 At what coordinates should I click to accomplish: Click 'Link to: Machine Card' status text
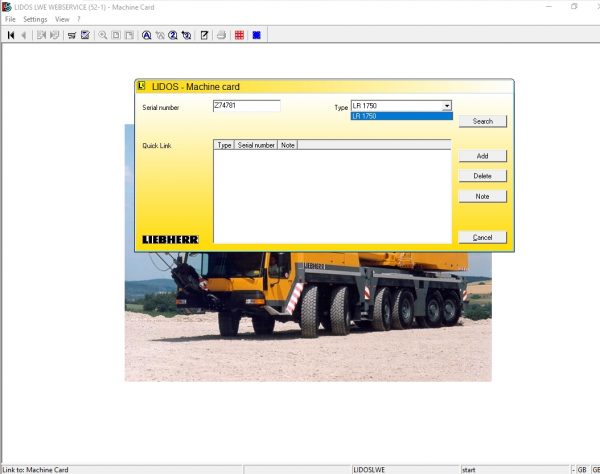35,470
